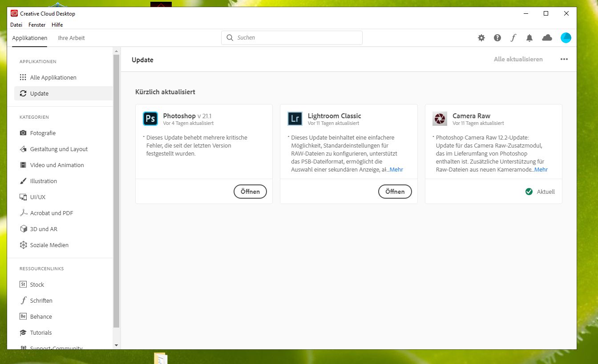Click the Video und Animation film icon
Screen dimensions: 598x364
(x=23, y=165)
